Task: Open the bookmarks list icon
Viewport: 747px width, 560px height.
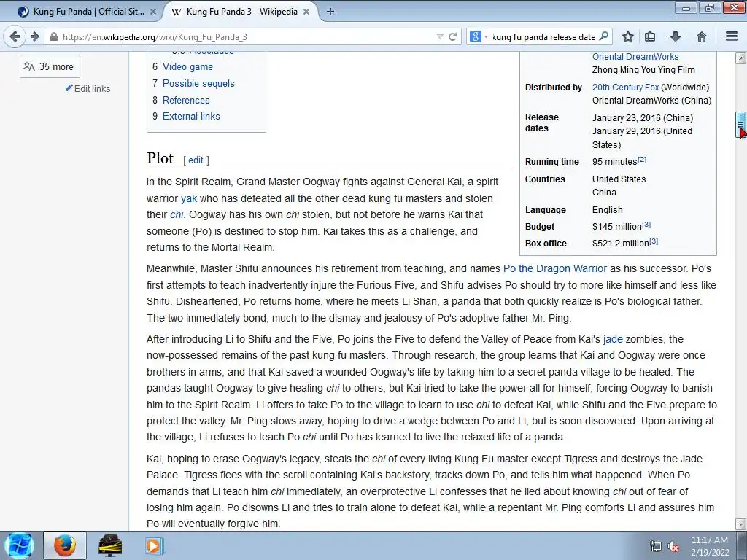Action: point(650,36)
